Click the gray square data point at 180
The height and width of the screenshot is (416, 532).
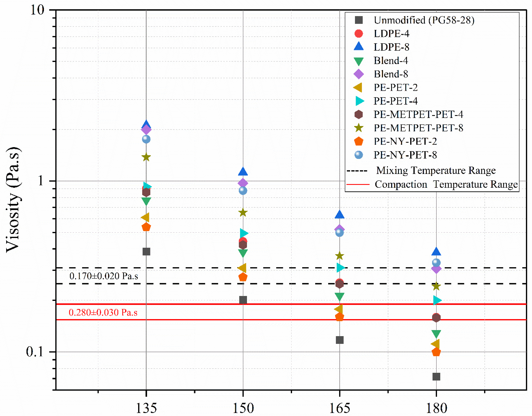[436, 377]
